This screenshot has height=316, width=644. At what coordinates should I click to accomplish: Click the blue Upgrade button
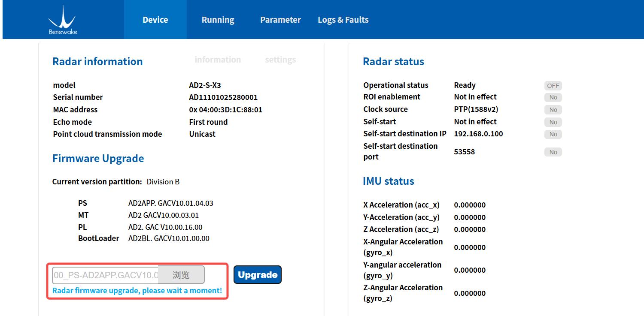pyautogui.click(x=258, y=275)
